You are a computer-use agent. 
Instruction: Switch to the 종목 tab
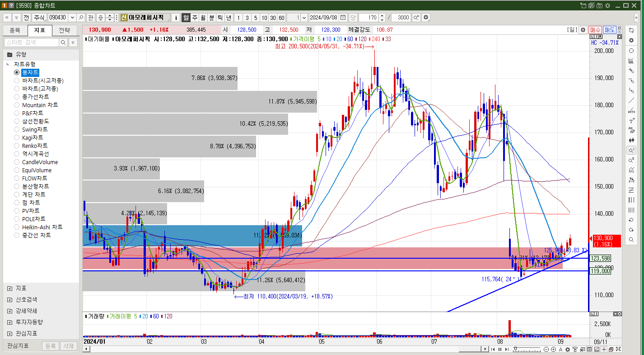click(x=15, y=30)
